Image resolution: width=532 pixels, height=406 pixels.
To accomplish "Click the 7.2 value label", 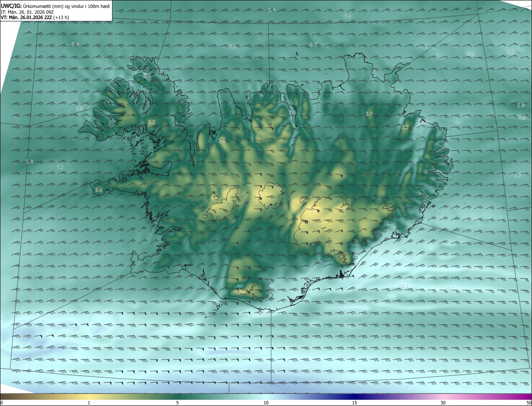I will coord(60,167).
